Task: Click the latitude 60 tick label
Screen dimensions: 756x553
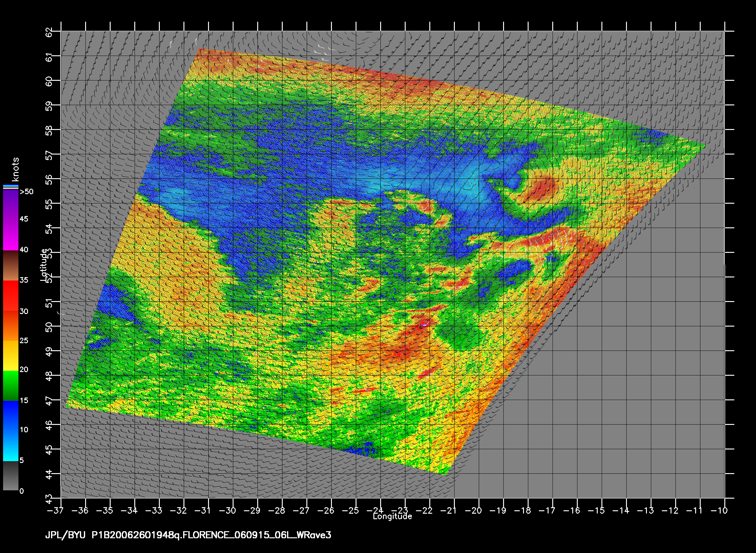Action: pos(49,82)
